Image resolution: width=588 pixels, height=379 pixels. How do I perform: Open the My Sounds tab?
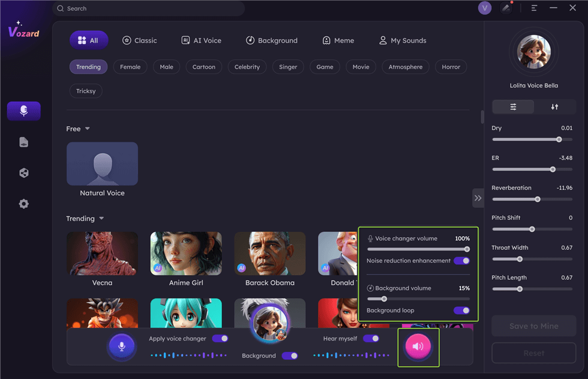403,40
